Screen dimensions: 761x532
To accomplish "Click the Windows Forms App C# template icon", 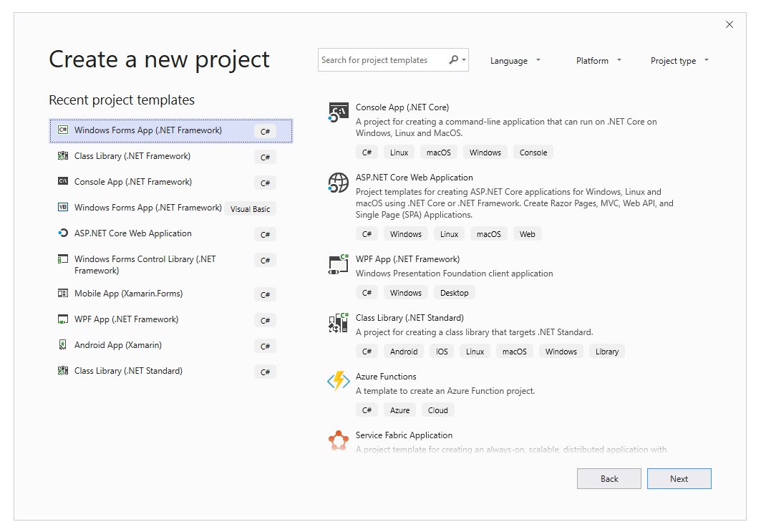I will pos(62,130).
